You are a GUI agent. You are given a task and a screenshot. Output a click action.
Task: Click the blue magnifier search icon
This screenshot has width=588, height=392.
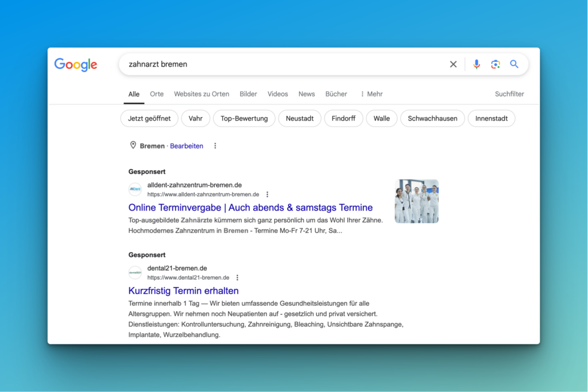point(514,64)
